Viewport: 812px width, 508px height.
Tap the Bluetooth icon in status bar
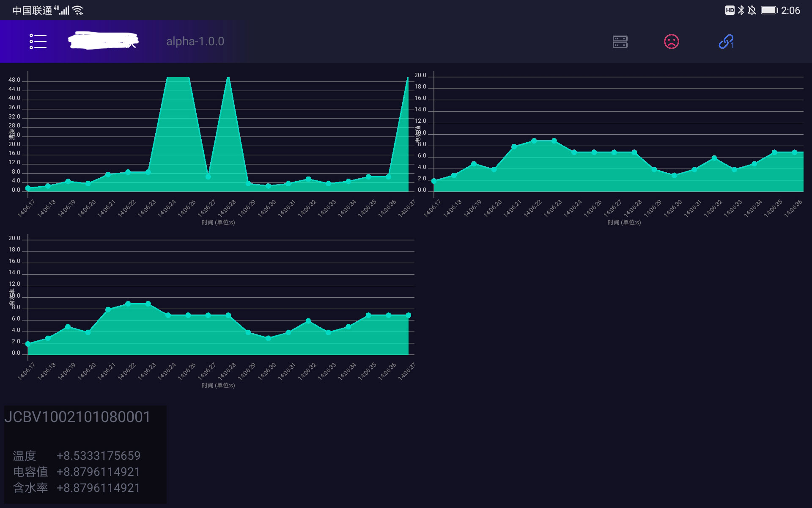741,10
